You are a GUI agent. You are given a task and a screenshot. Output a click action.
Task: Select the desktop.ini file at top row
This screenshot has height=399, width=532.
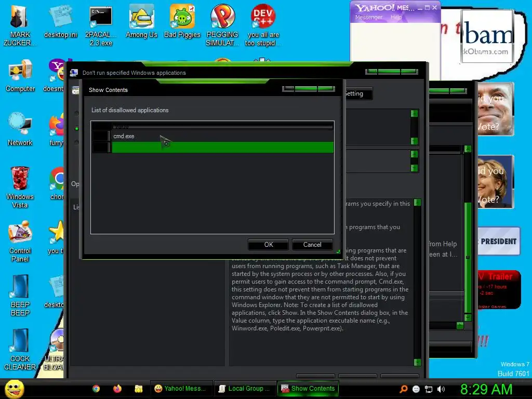click(60, 21)
